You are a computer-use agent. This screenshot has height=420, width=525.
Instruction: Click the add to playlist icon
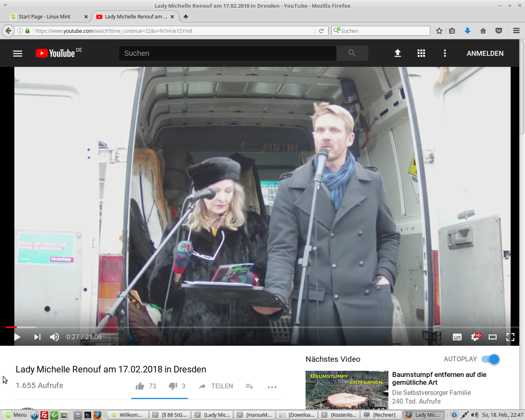[x=249, y=386]
